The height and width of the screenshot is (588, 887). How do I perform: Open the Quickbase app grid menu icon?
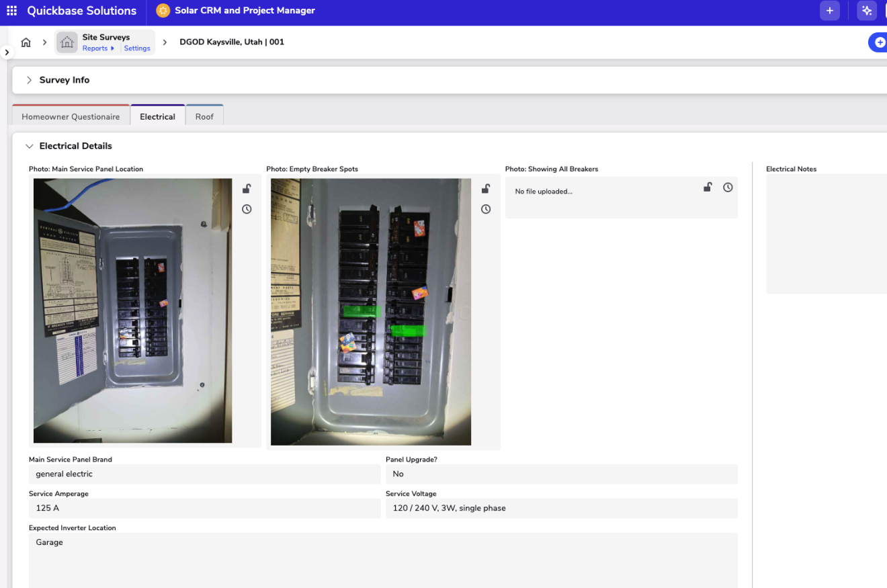pyautogui.click(x=12, y=11)
